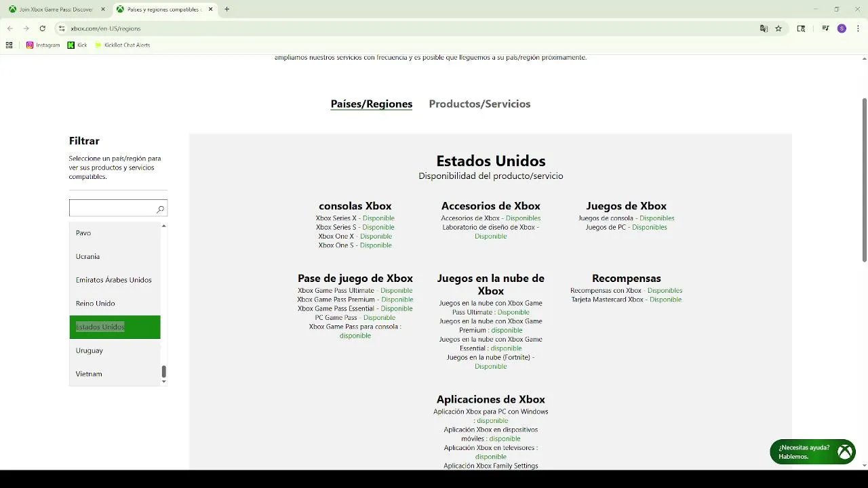Click Xbox Game Pass Essential availability line

355,308
